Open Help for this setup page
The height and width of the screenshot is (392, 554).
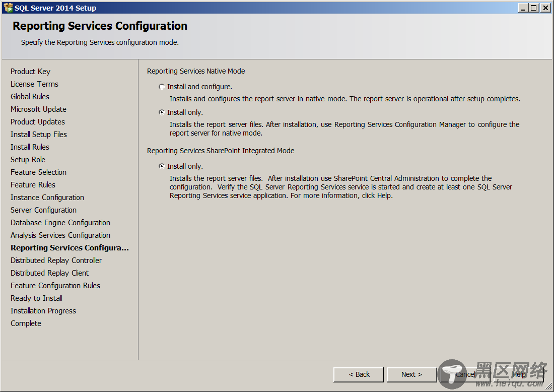(518, 374)
